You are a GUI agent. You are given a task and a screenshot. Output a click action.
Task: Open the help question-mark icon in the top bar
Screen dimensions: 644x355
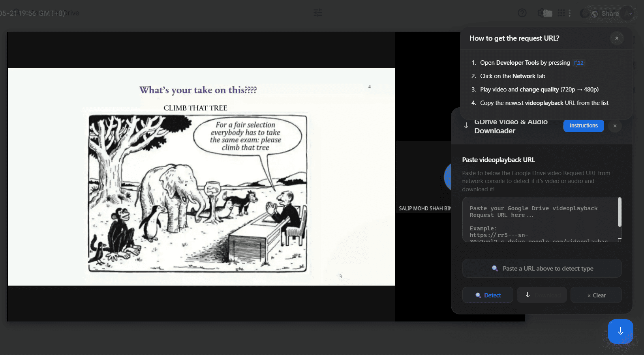pyautogui.click(x=522, y=13)
